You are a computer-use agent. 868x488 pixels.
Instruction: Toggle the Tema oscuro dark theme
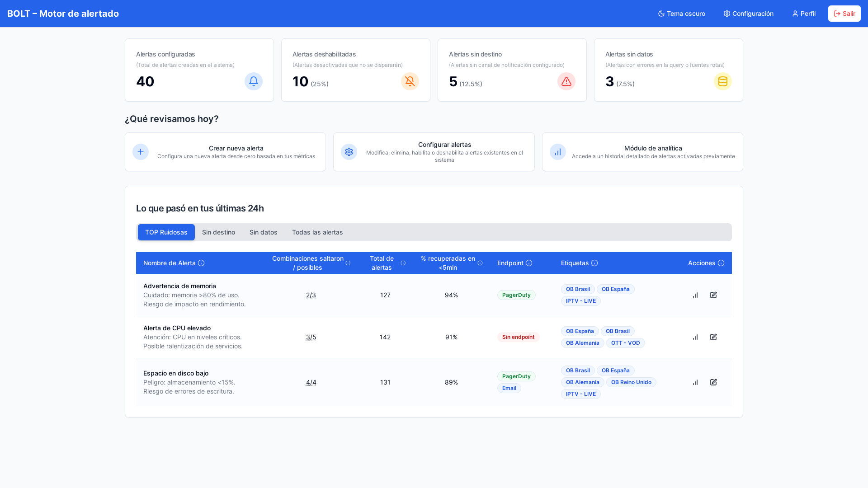pyautogui.click(x=681, y=14)
